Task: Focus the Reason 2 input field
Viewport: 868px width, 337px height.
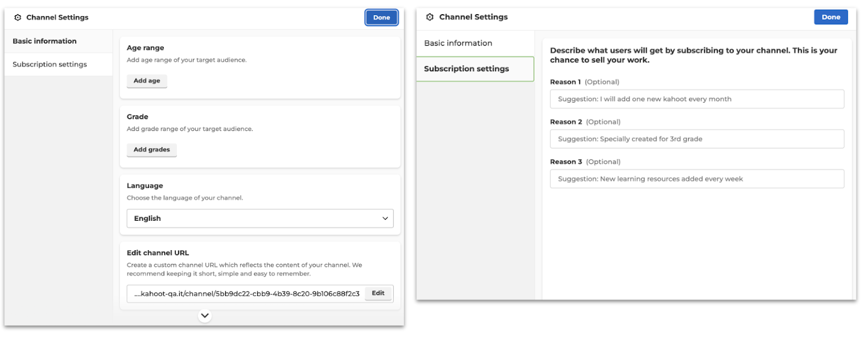Action: [697, 139]
